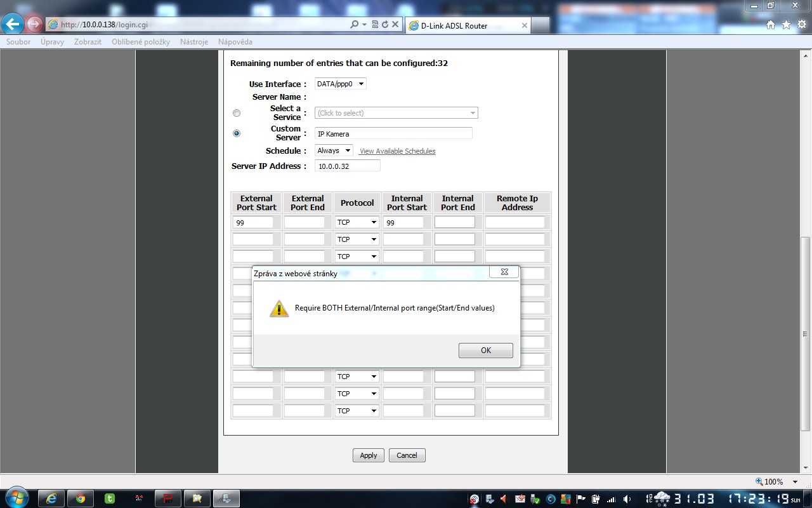Click the search magnifier in the address bar
This screenshot has width=812, height=508.
(x=354, y=25)
